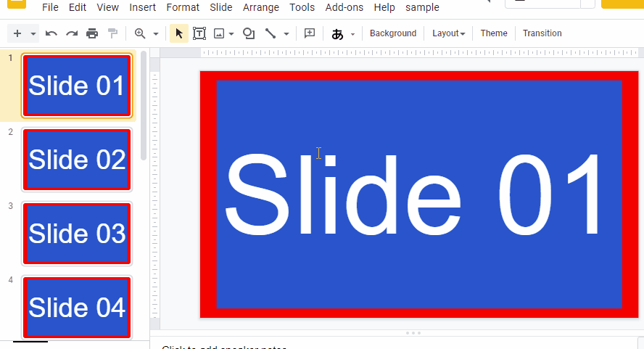Image resolution: width=644 pixels, height=349 pixels.
Task: Select Slide 01 thumbnail in filmstrip
Action: [77, 86]
